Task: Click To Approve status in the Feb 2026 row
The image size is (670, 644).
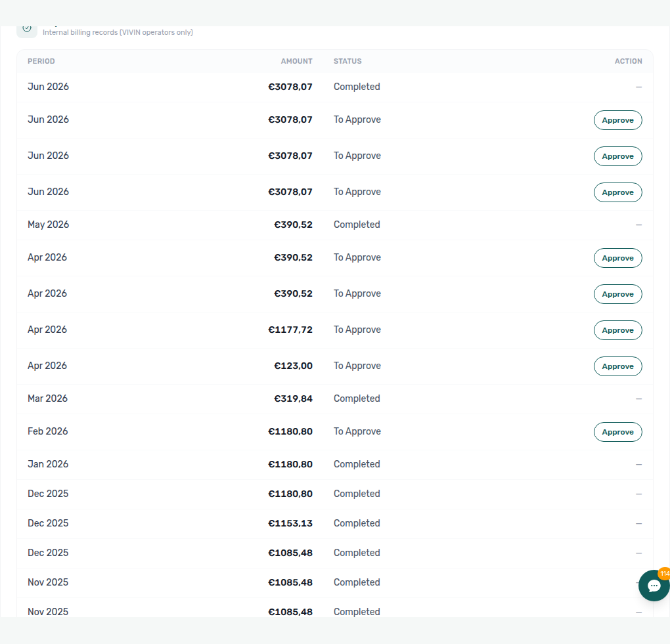Action: pyautogui.click(x=357, y=431)
